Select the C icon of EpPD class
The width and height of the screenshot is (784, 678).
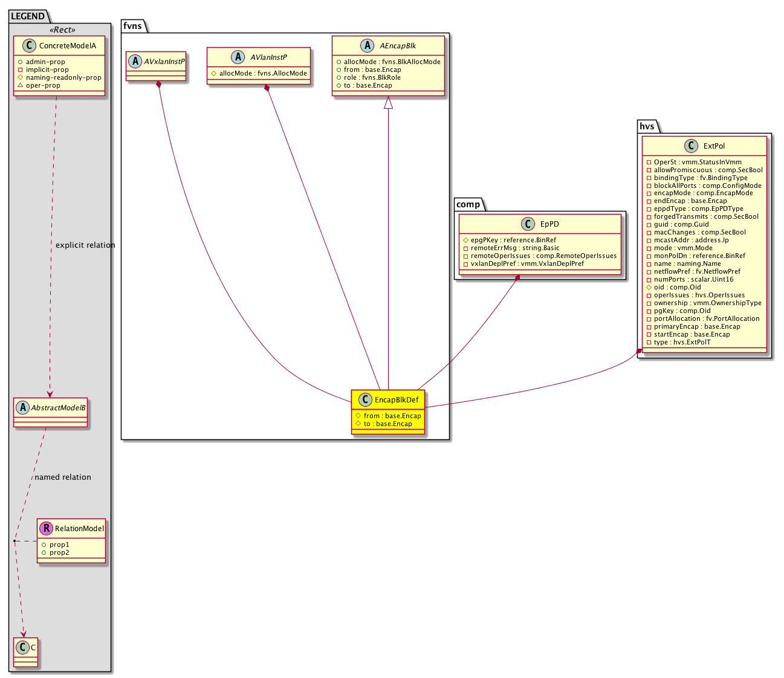tap(529, 224)
